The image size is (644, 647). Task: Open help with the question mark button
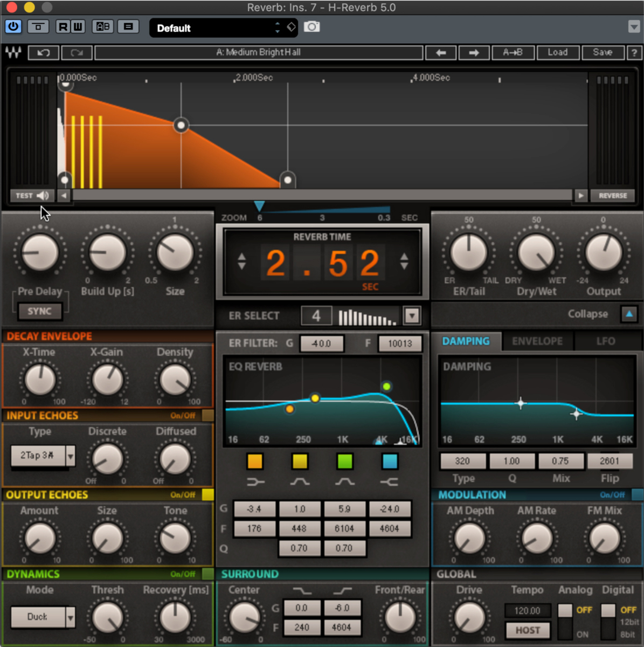tap(634, 53)
